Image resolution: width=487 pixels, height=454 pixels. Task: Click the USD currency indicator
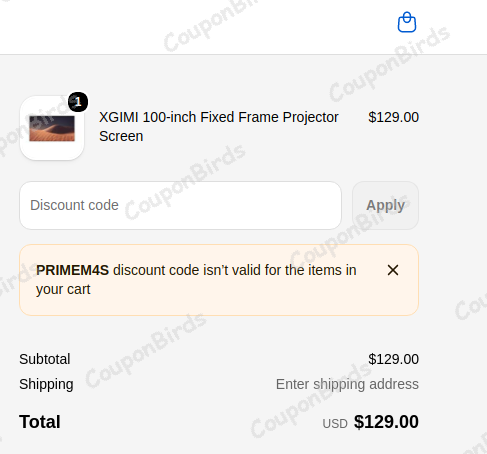point(335,424)
